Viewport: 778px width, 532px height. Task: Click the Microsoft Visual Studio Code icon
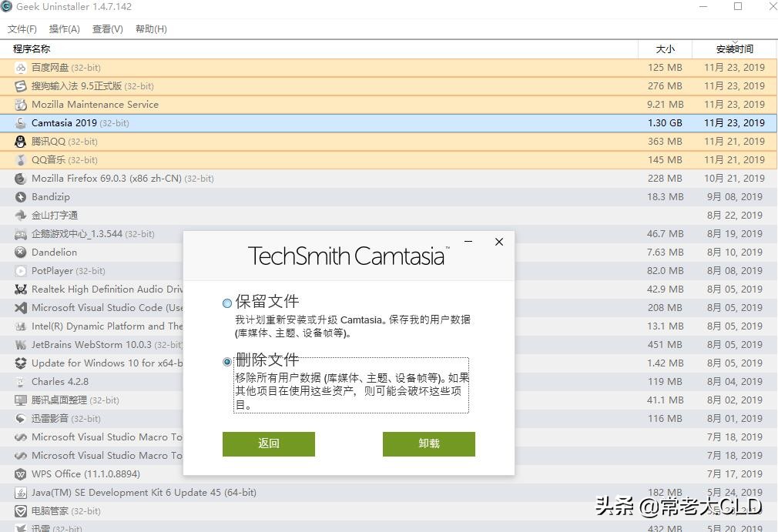point(20,308)
